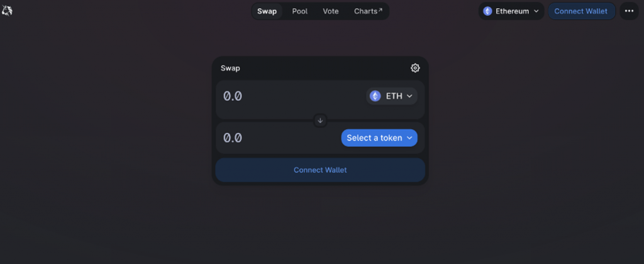Click the Uniswap unicorn logo

(8, 11)
